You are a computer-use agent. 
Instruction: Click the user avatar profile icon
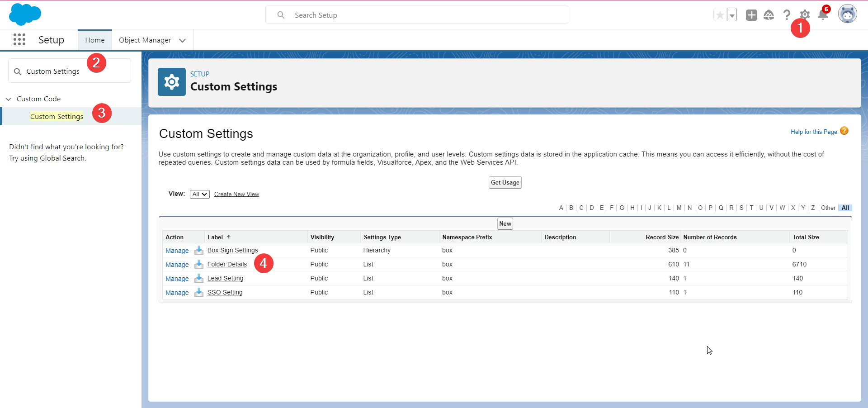[847, 14]
